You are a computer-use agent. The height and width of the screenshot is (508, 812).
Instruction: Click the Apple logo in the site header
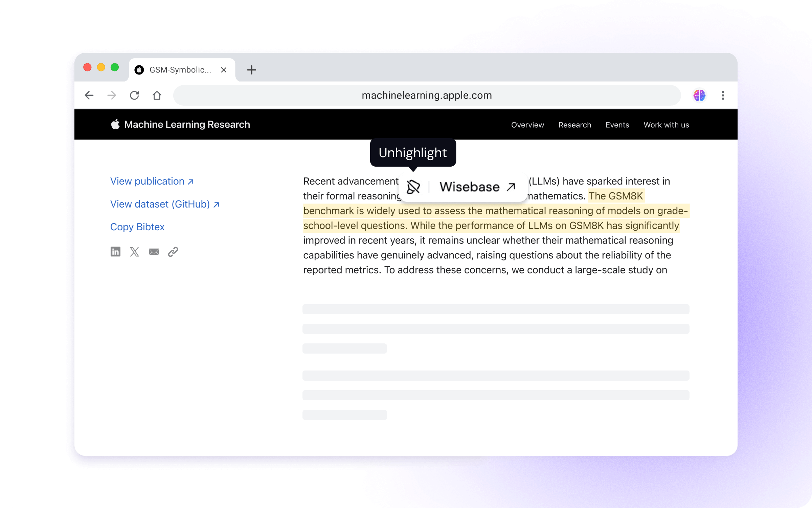pyautogui.click(x=115, y=124)
